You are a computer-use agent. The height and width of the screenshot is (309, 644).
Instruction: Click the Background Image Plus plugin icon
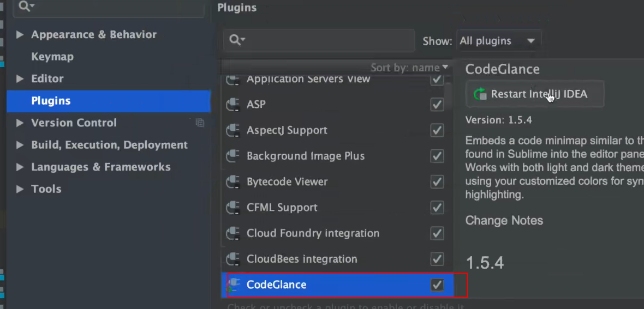[x=233, y=156]
